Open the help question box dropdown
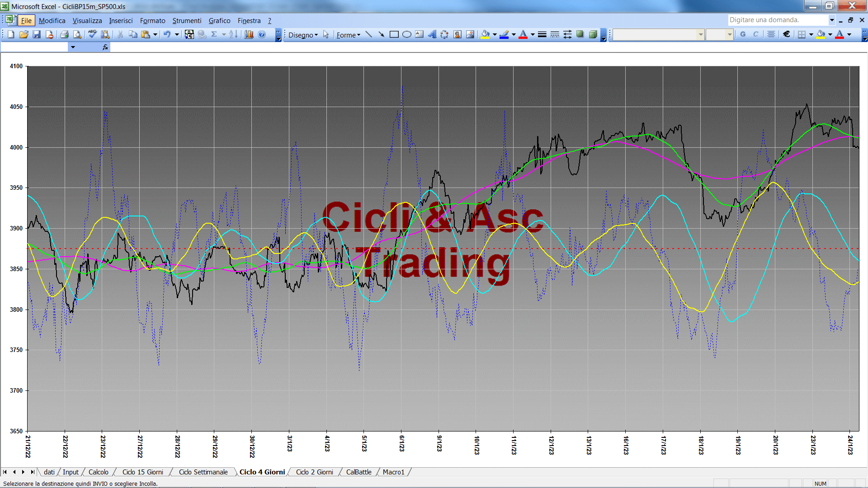The height and width of the screenshot is (488, 868). tap(831, 20)
